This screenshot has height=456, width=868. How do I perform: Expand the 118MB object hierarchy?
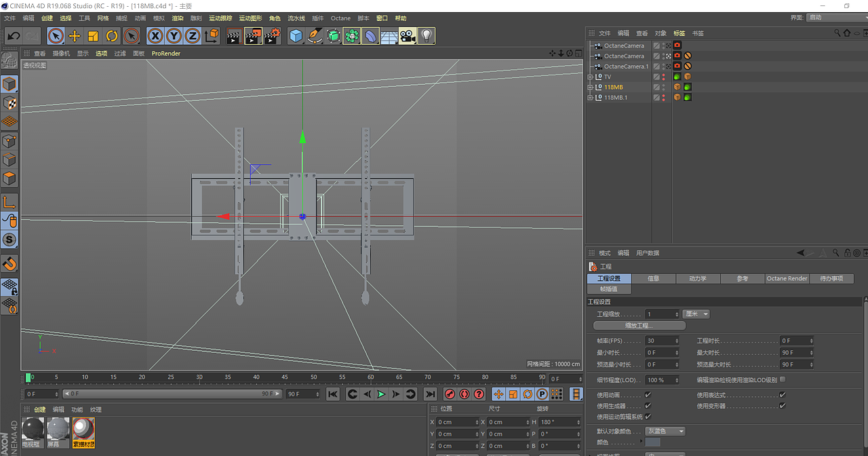[x=591, y=88]
